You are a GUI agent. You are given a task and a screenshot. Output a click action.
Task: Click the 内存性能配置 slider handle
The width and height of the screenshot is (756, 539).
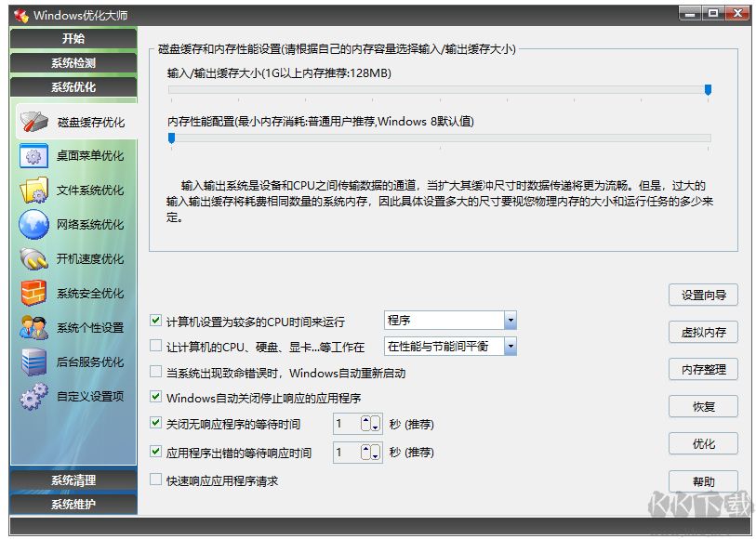click(171, 138)
